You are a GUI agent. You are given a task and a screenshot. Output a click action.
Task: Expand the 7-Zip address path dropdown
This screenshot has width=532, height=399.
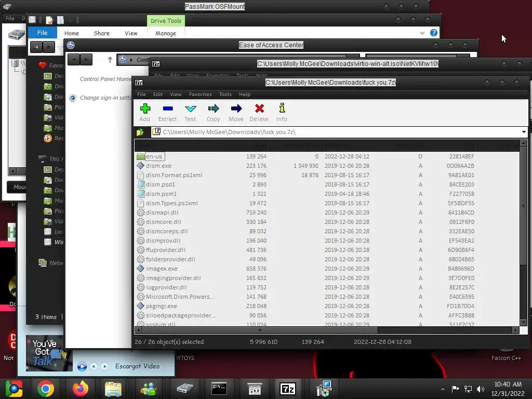[x=524, y=132]
